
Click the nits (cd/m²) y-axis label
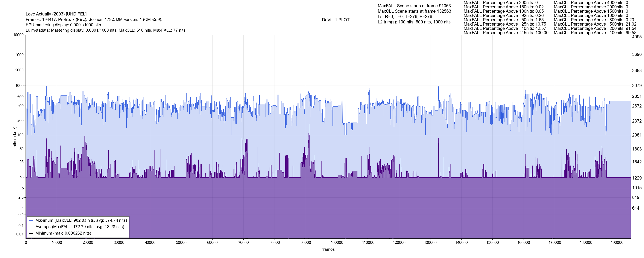15,137
